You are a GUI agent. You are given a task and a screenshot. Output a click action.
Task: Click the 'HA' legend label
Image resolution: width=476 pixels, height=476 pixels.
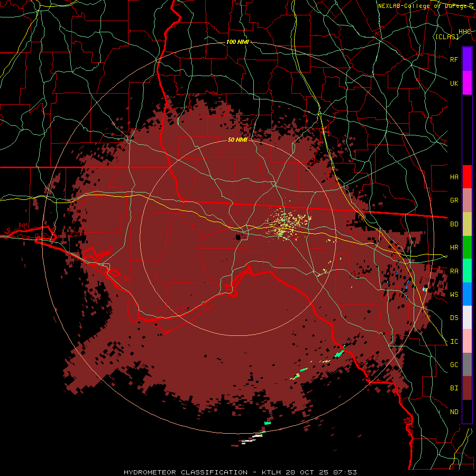(454, 177)
